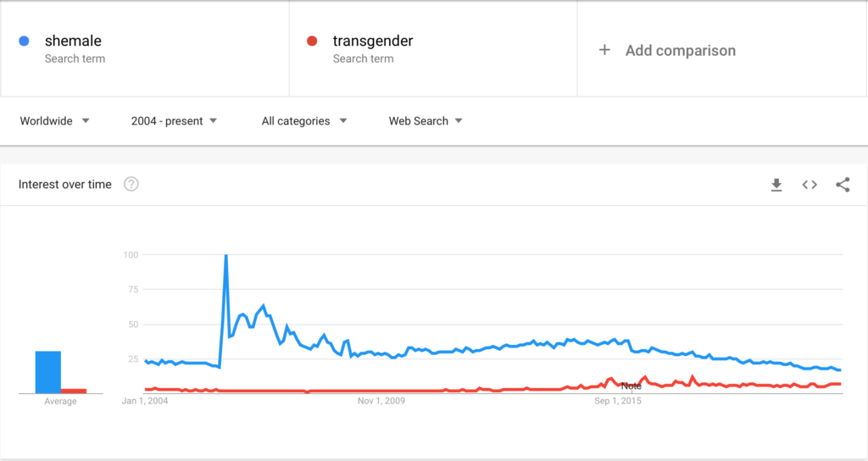Click the red dot of transgender term
The width and height of the screenshot is (868, 461).
tap(312, 41)
